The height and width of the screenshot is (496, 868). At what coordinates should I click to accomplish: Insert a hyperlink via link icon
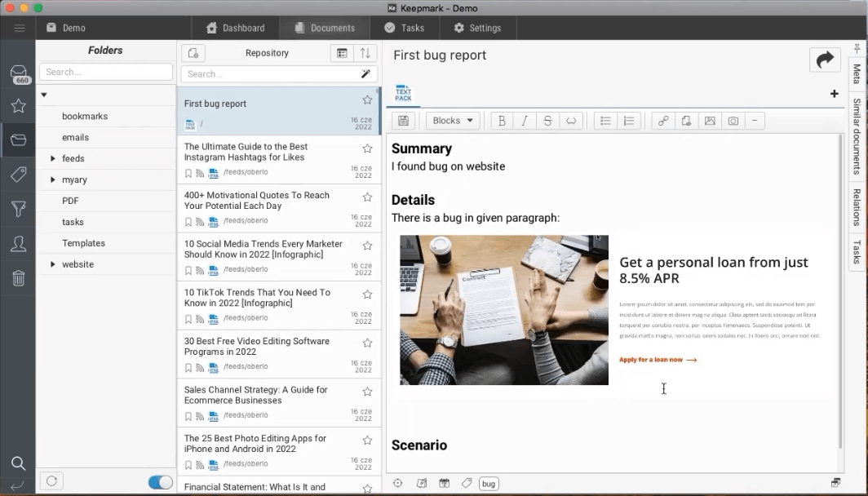pyautogui.click(x=663, y=121)
